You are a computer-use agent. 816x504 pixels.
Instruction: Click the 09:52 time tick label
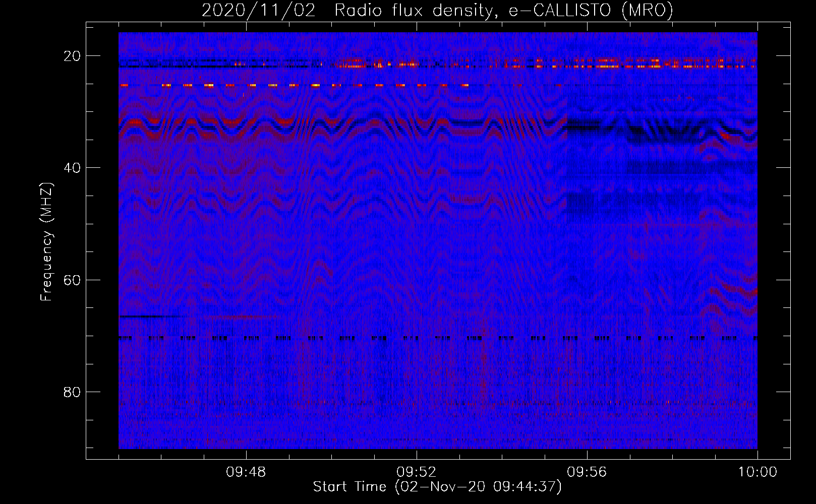click(x=416, y=472)
